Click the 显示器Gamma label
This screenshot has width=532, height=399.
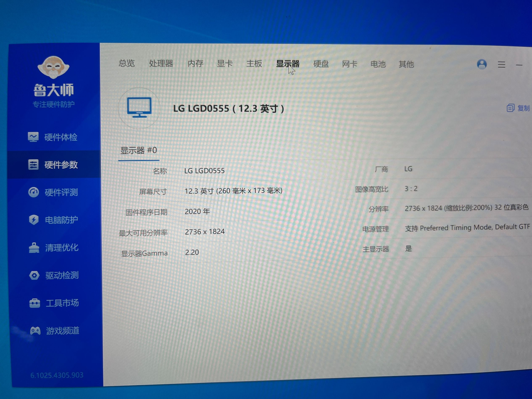[x=145, y=253]
